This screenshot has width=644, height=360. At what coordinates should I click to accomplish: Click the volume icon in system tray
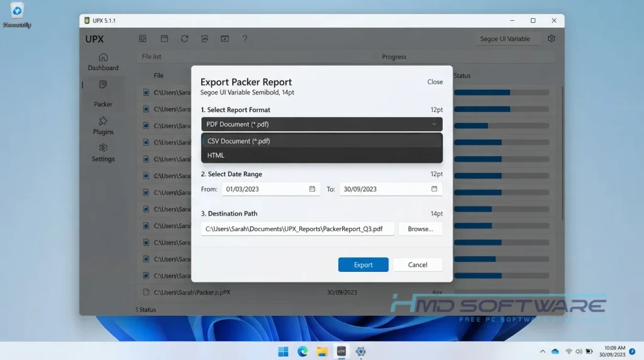(579, 351)
